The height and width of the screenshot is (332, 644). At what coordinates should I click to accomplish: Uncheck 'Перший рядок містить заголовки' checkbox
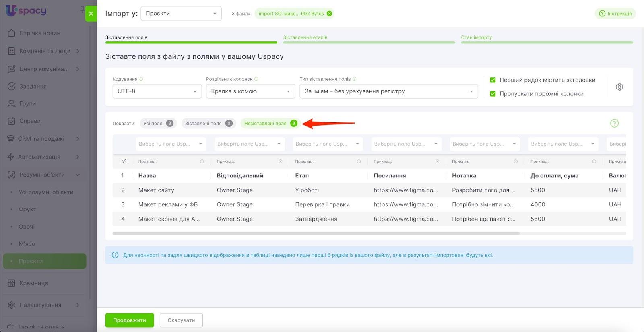[493, 80]
